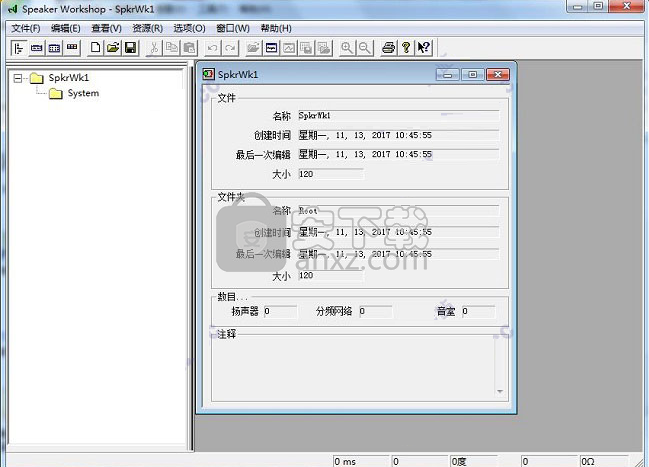Click the file 大小 field showing 120
This screenshot has height=467, width=649.
(330, 174)
